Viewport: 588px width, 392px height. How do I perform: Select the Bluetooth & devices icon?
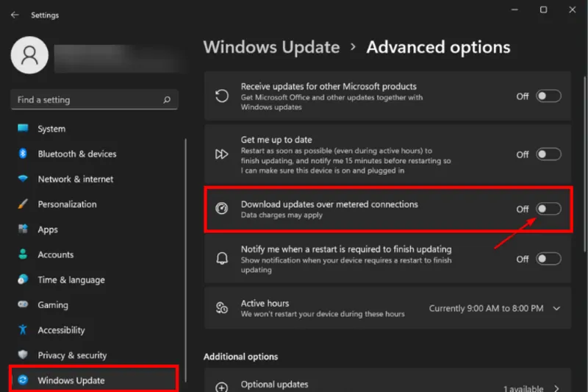coord(23,154)
